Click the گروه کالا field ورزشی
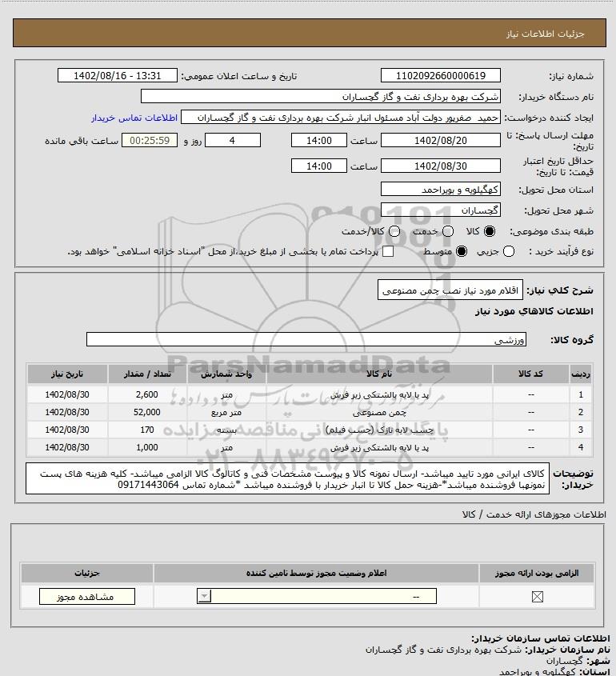 (x=306, y=339)
